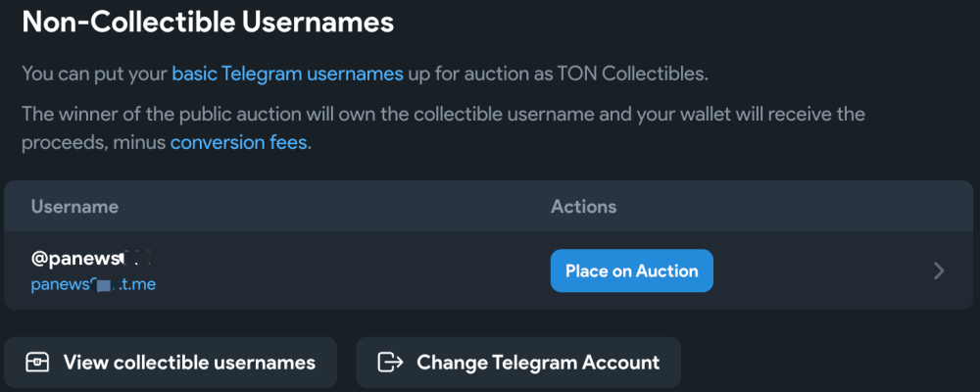This screenshot has width=980, height=392.
Task: Click the Username column header
Action: (74, 207)
